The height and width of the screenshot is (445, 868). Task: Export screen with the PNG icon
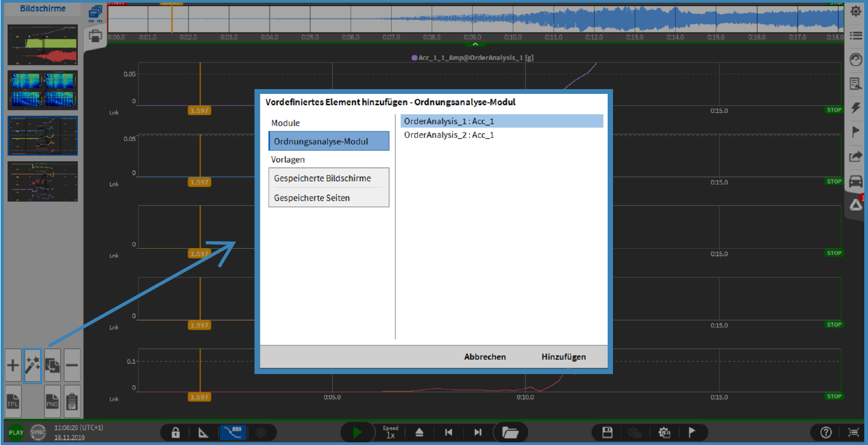[52, 401]
